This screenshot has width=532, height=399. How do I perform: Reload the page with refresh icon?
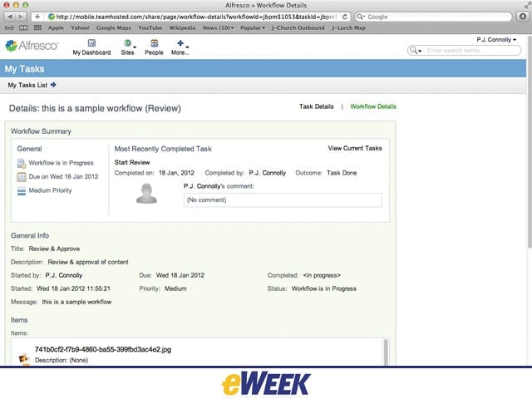345,17
